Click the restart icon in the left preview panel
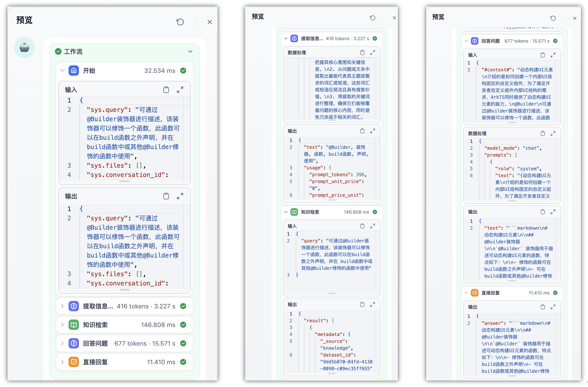Image resolution: width=588 pixels, height=387 pixels. click(x=180, y=22)
